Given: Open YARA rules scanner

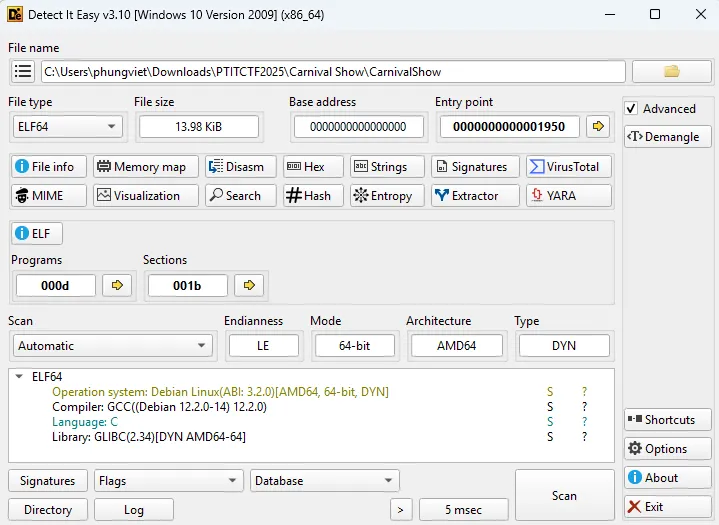Looking at the screenshot, I should pos(568,196).
